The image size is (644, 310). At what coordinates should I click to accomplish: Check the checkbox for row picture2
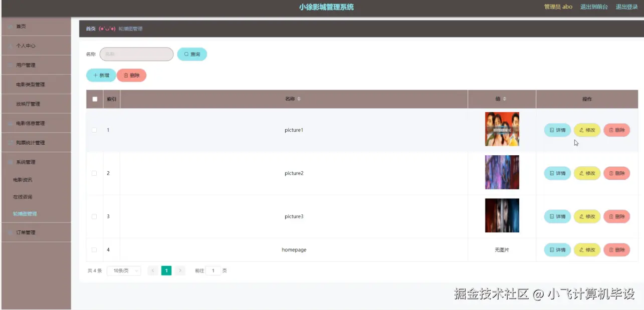pyautogui.click(x=94, y=173)
